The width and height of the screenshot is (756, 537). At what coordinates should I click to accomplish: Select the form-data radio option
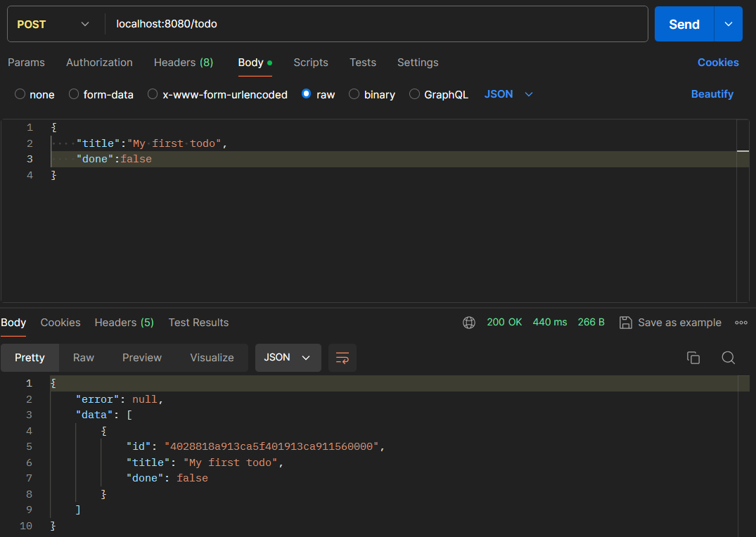pyautogui.click(x=74, y=94)
